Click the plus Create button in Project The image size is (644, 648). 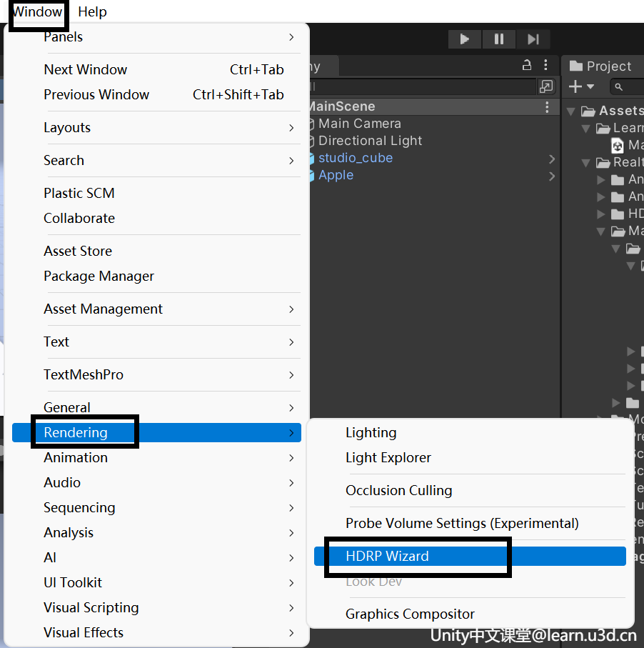pos(580,86)
